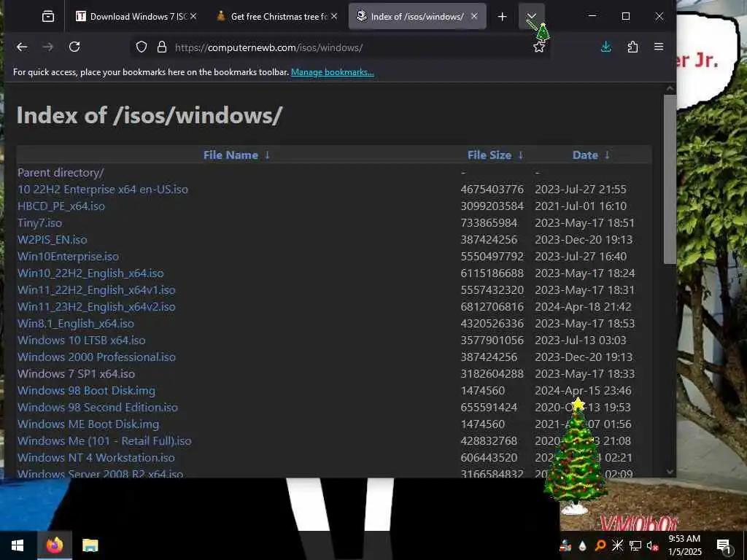Click the white asterisk tray icon

tap(617, 545)
